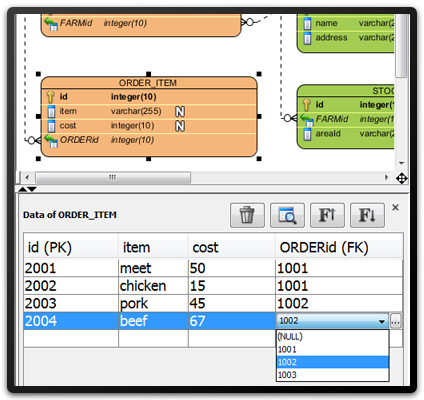Click the cost cell with value 50
This screenshot has width=424, height=400.
[x=232, y=268]
